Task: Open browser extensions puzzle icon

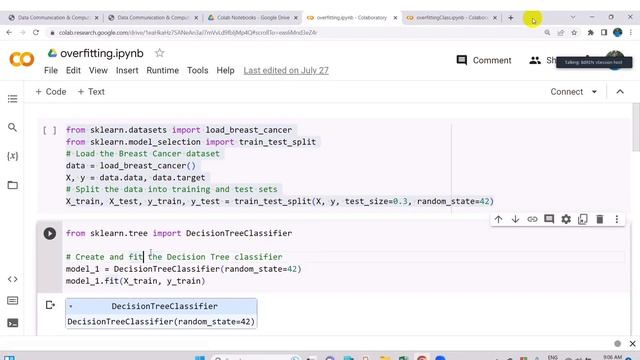Action: point(590,32)
